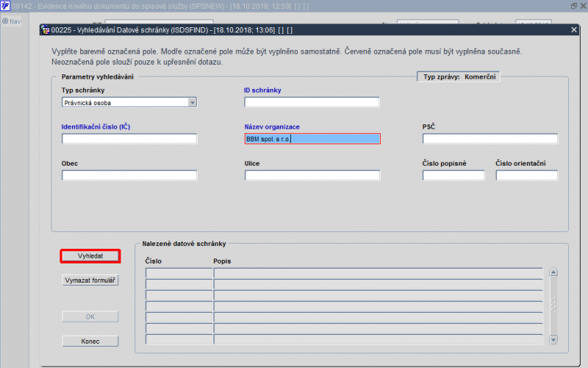Click the Název organizace field with BBM spol.
Image resolution: width=588 pixels, height=368 pixels.
[312, 139]
